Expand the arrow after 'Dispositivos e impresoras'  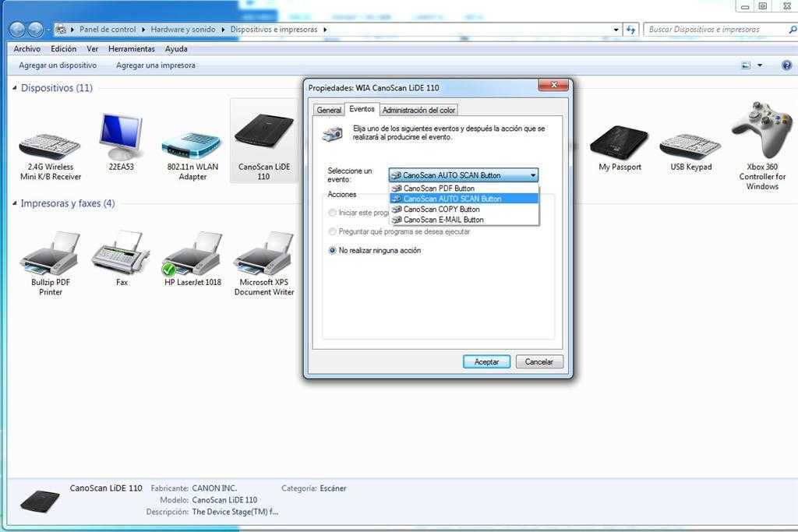point(325,30)
